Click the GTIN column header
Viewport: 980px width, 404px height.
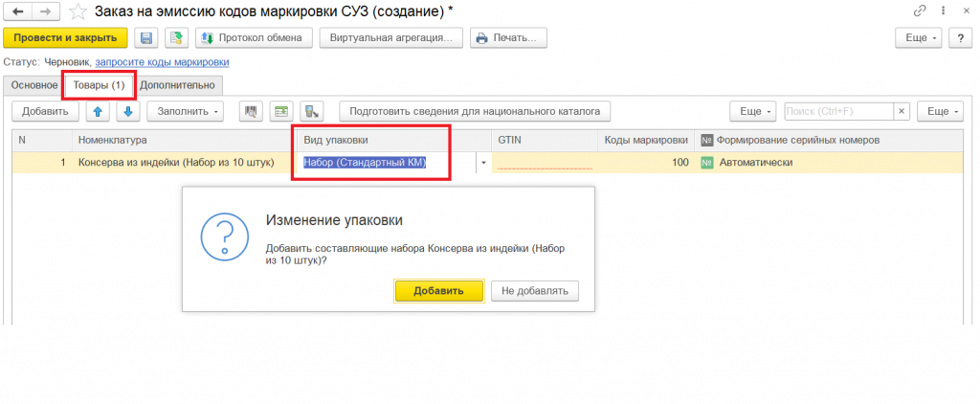(x=545, y=140)
